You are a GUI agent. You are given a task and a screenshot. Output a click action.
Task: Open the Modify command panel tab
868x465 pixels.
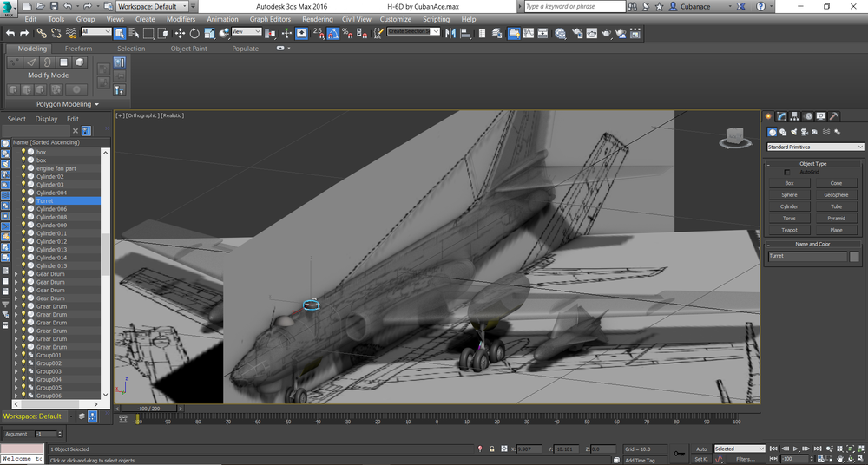click(781, 116)
